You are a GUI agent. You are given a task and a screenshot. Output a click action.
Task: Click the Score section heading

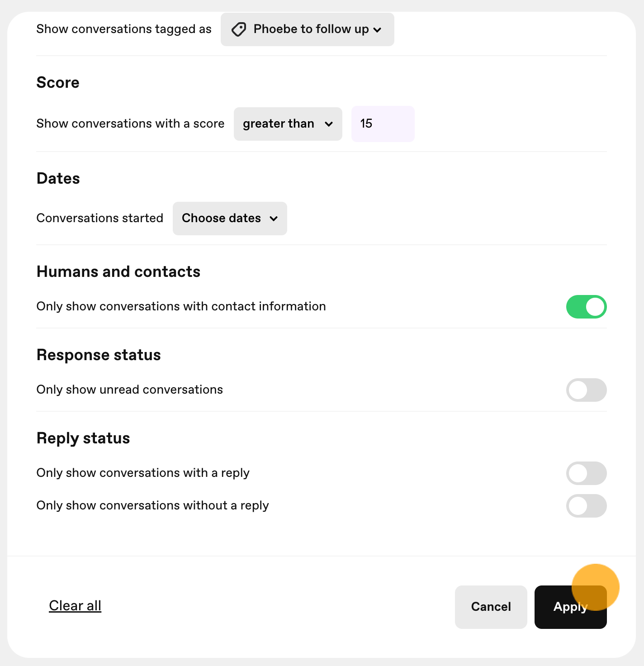[x=58, y=83]
